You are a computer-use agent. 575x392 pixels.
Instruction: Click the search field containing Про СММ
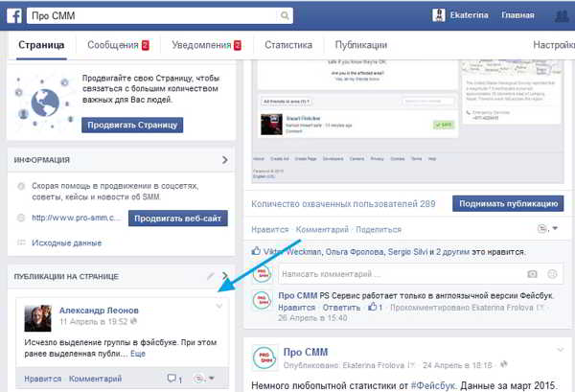coord(160,15)
